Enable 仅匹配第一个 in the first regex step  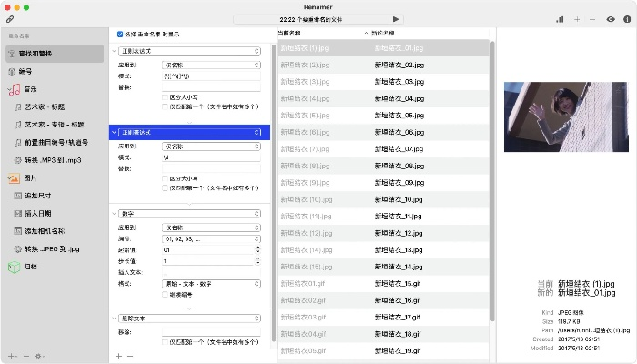click(x=165, y=106)
